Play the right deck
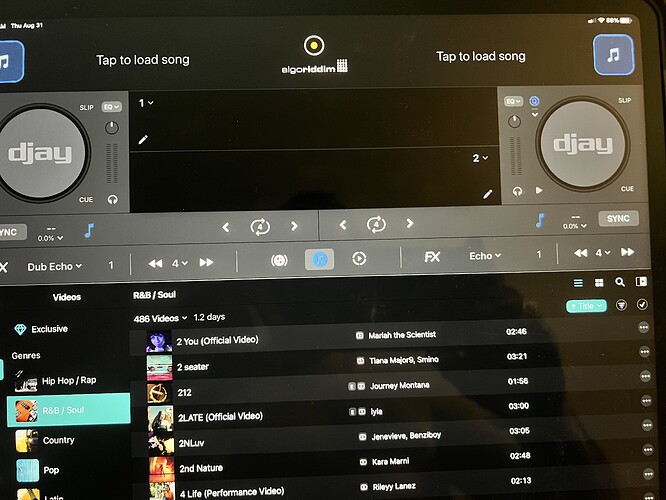 [x=539, y=190]
